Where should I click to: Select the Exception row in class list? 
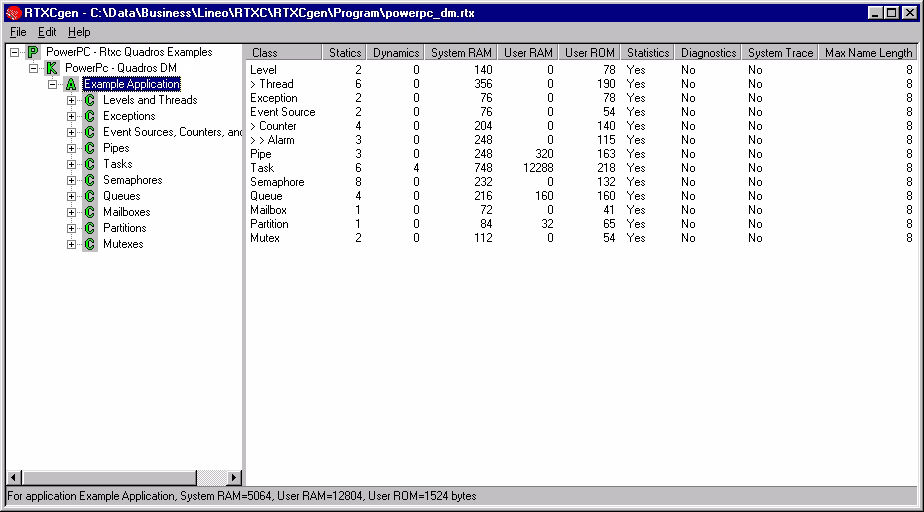coord(580,98)
